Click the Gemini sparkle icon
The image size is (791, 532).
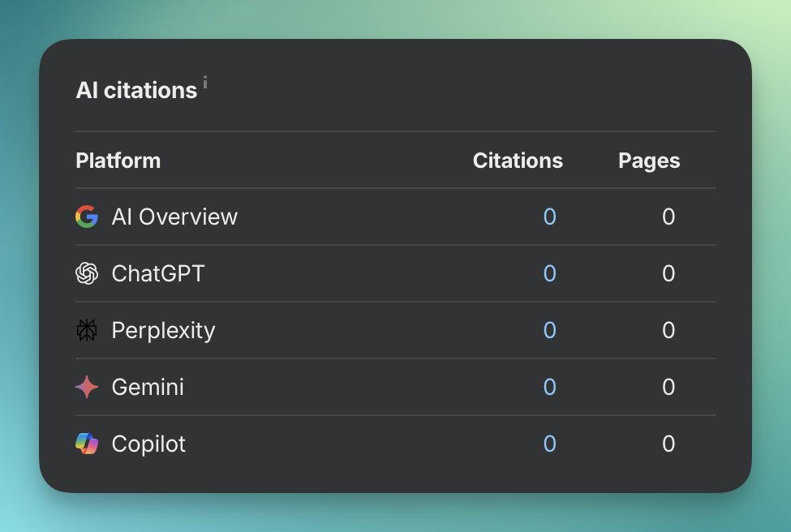87,387
